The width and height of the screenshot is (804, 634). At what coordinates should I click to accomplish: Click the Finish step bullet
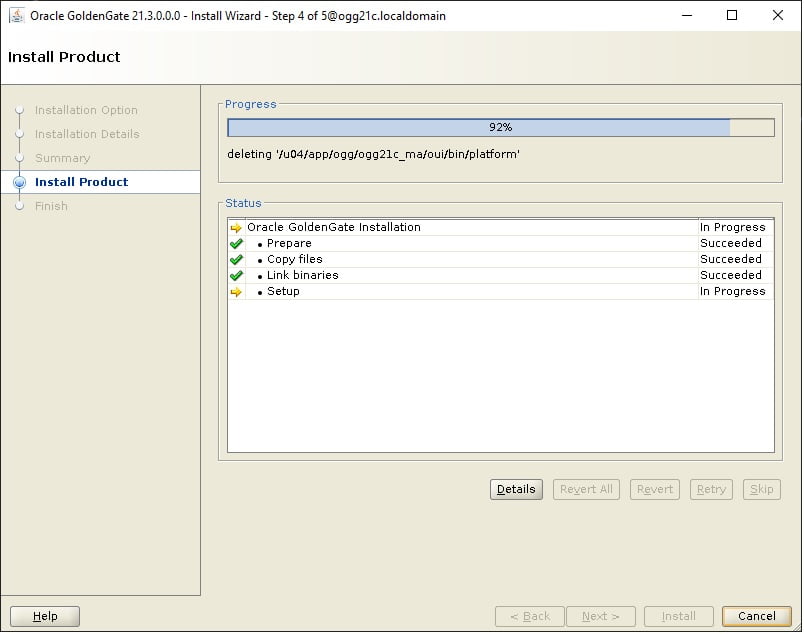[x=19, y=206]
